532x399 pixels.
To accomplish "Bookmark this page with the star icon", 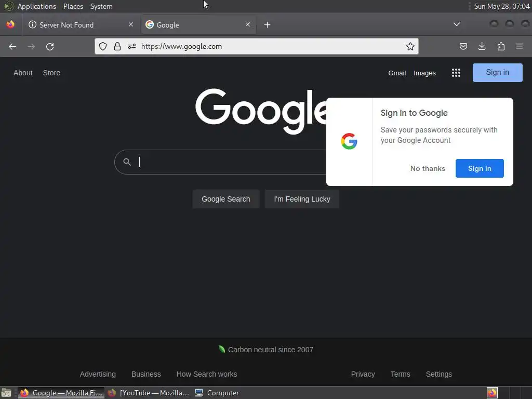I will click(x=410, y=46).
